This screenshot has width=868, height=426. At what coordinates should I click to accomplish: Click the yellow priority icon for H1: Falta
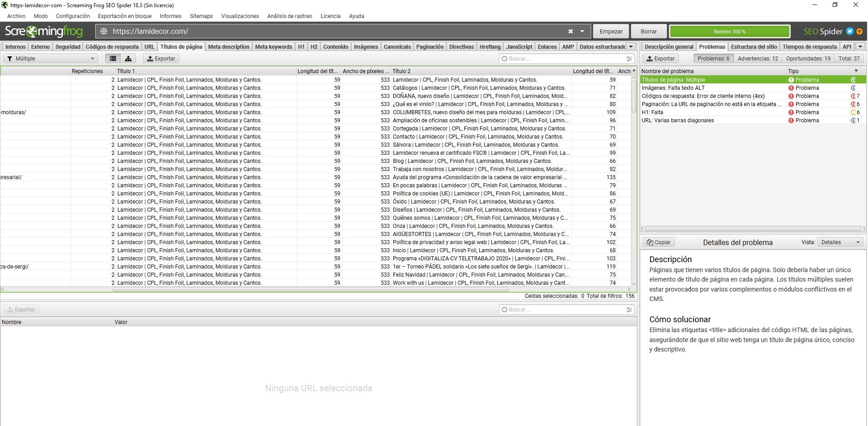tap(853, 112)
